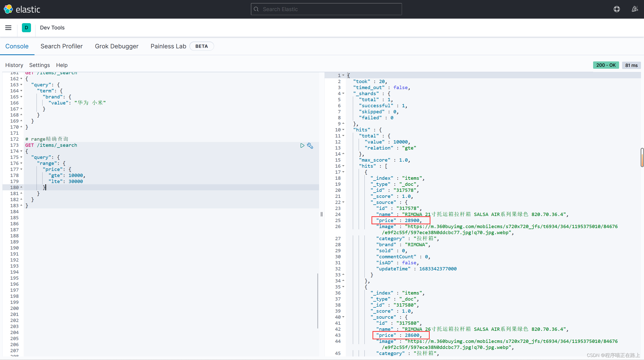Open the wrench request options icon
The height and width of the screenshot is (360, 644).
click(310, 146)
